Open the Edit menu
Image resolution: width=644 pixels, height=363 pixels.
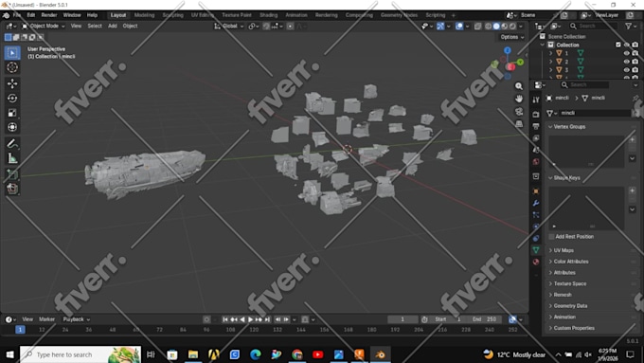tap(31, 15)
